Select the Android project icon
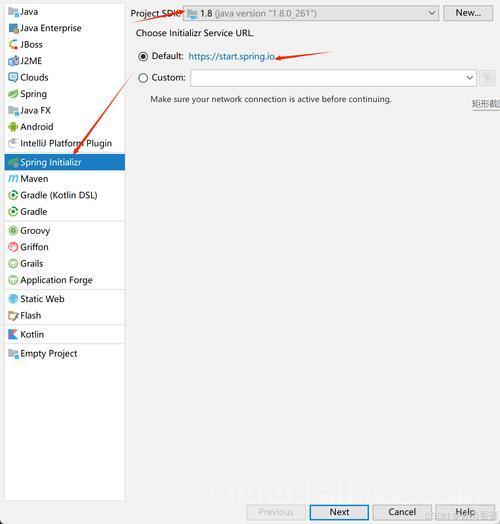This screenshot has height=524, width=500. (x=13, y=127)
